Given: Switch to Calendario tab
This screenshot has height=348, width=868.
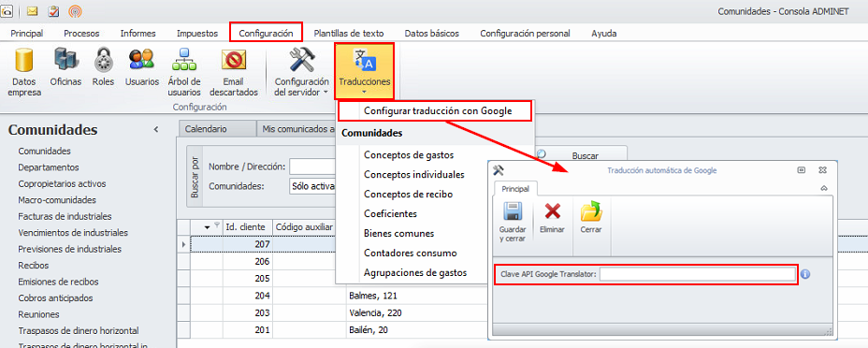Looking at the screenshot, I should coord(217,129).
